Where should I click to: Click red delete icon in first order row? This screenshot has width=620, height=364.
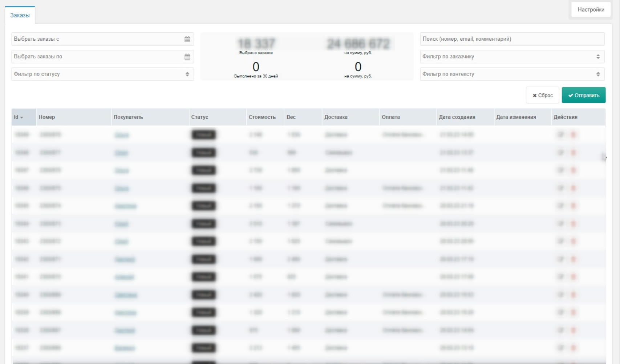[x=573, y=135]
